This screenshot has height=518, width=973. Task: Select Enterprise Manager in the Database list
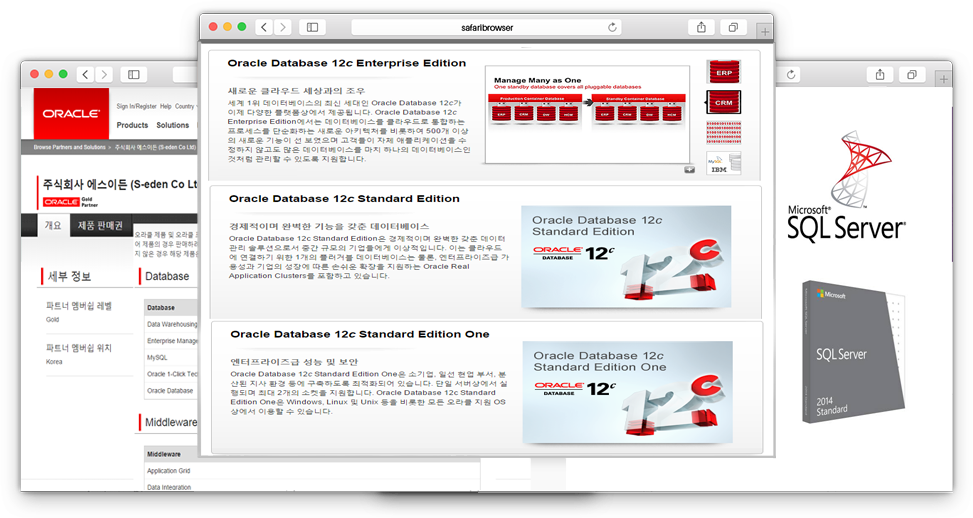(x=172, y=341)
